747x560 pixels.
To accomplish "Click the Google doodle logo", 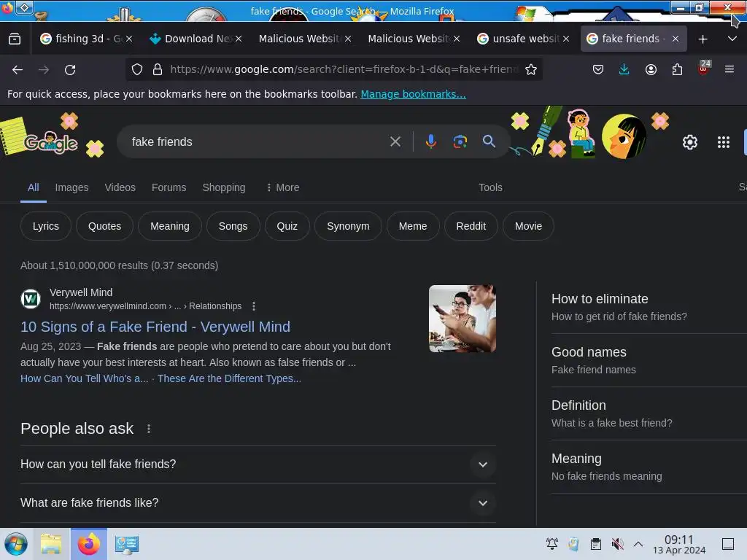I will pyautogui.click(x=50, y=141).
